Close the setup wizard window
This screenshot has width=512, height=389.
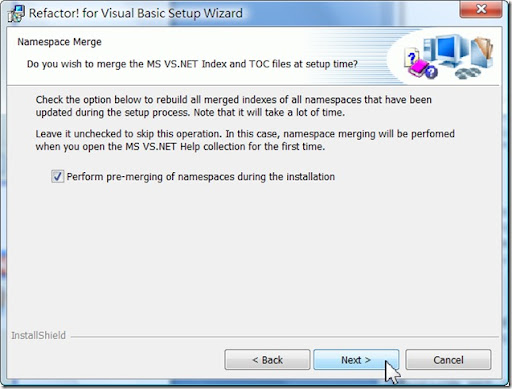click(x=481, y=9)
